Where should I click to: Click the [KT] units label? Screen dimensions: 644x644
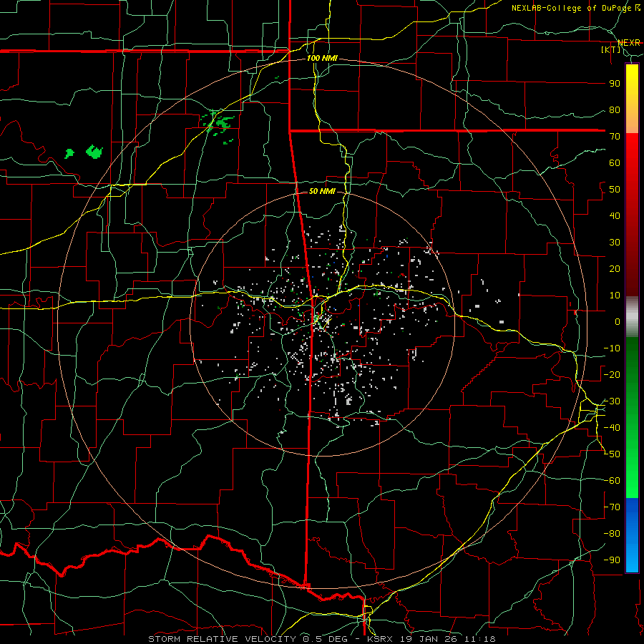pos(611,49)
